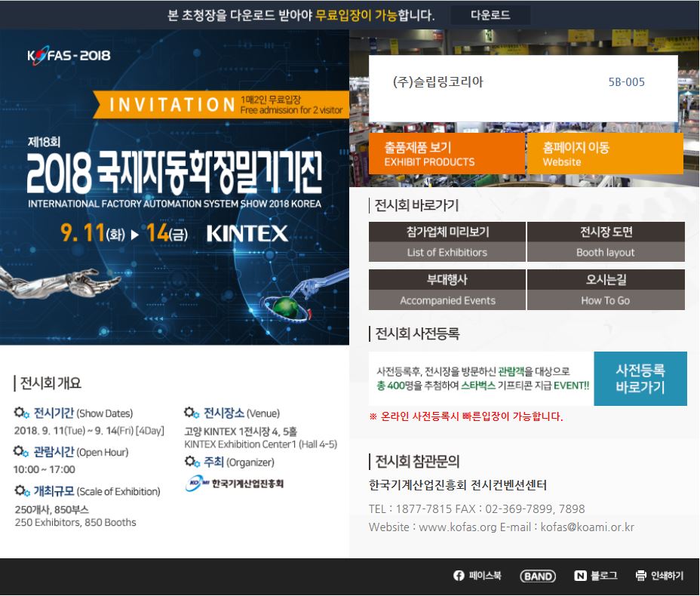Viewport: 700px width, 596px height.
Task: Select 전시장 도면 Booth layout
Action: pyautogui.click(x=606, y=242)
